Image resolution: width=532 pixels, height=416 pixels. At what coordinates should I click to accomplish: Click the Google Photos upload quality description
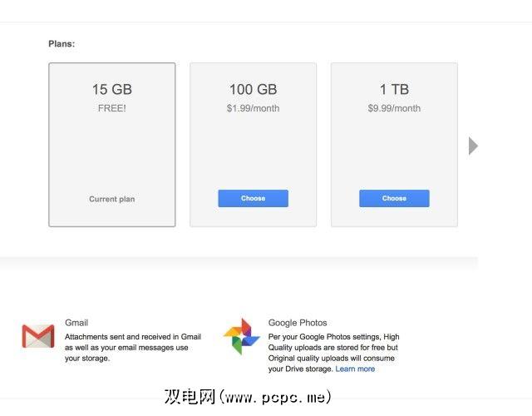pyautogui.click(x=332, y=352)
